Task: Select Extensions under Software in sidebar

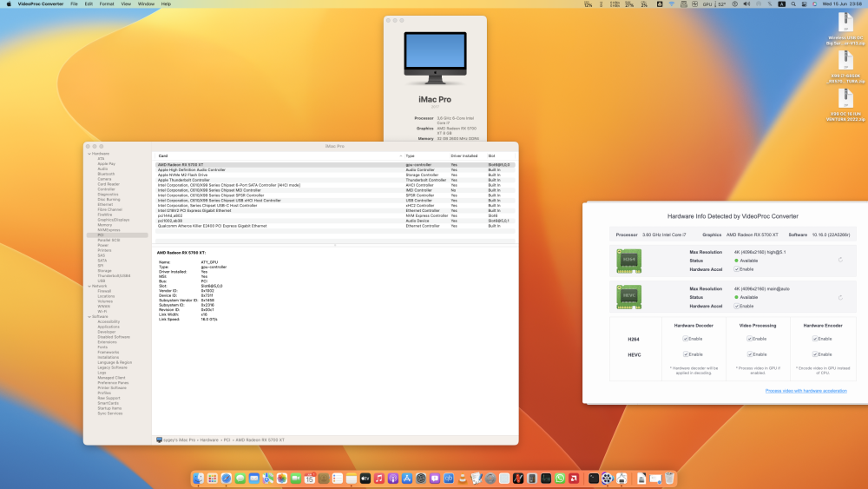Action: click(x=107, y=342)
